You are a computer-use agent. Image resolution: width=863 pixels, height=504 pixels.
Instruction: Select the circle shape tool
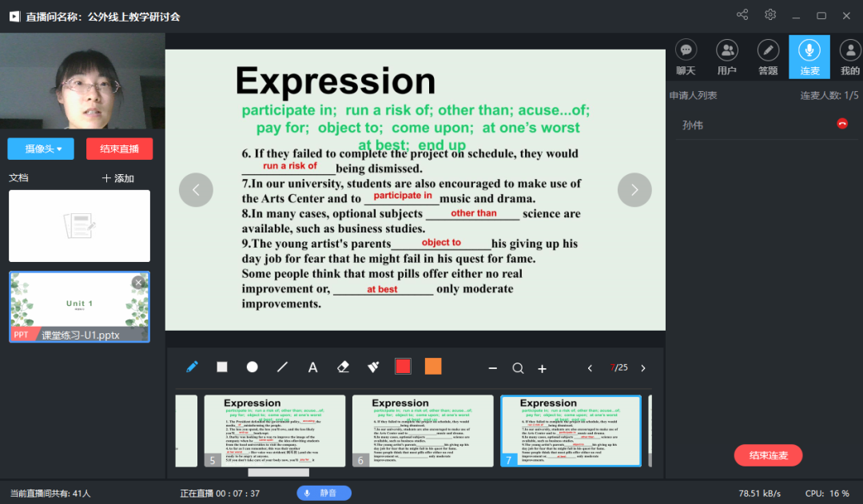253,367
